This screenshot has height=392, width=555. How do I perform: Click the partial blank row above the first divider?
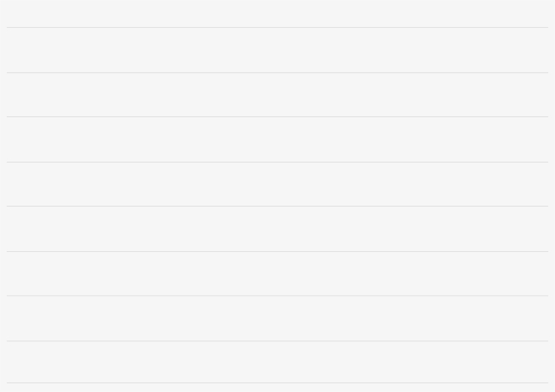[x=277, y=14]
